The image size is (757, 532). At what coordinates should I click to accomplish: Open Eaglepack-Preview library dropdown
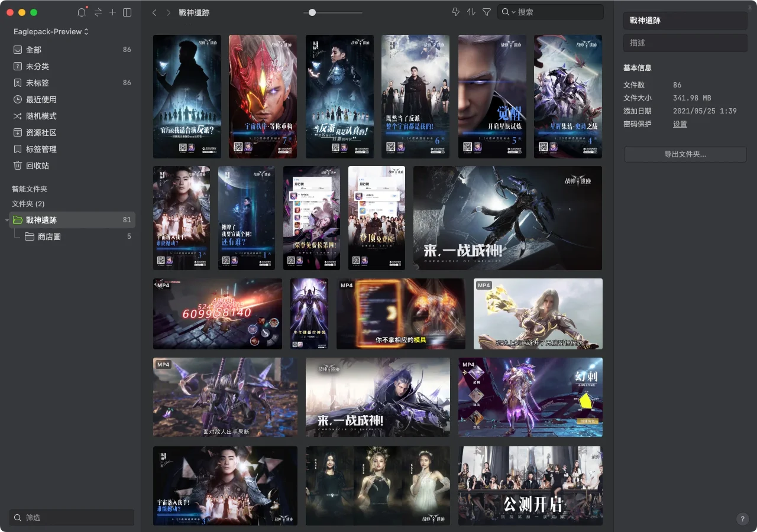(51, 31)
